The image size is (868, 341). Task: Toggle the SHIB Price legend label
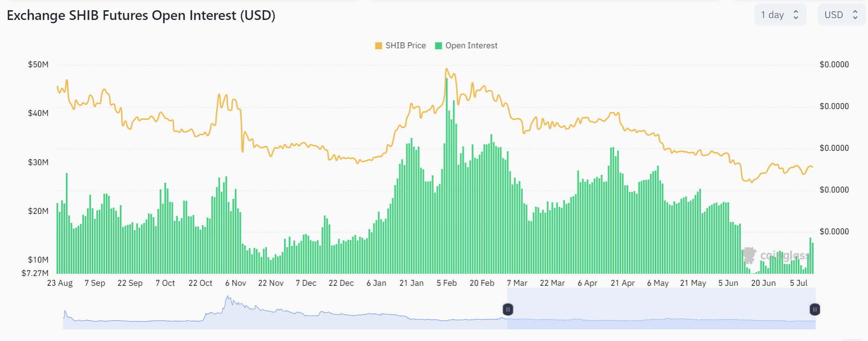(405, 45)
